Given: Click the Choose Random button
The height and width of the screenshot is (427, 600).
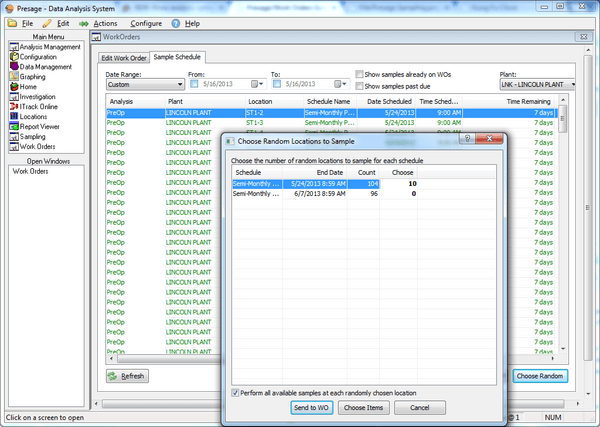Looking at the screenshot, I should click(x=540, y=376).
